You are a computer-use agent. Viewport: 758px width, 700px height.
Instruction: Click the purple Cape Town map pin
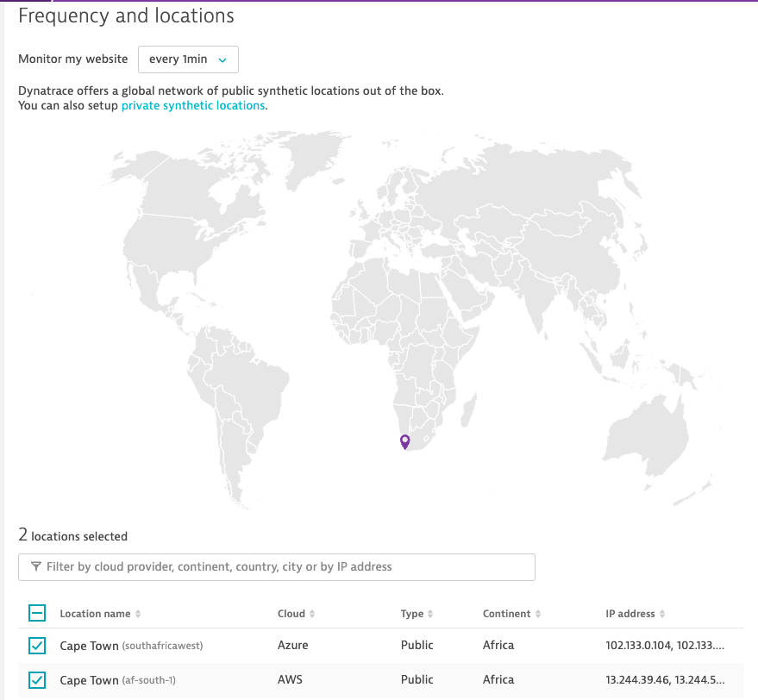404,441
